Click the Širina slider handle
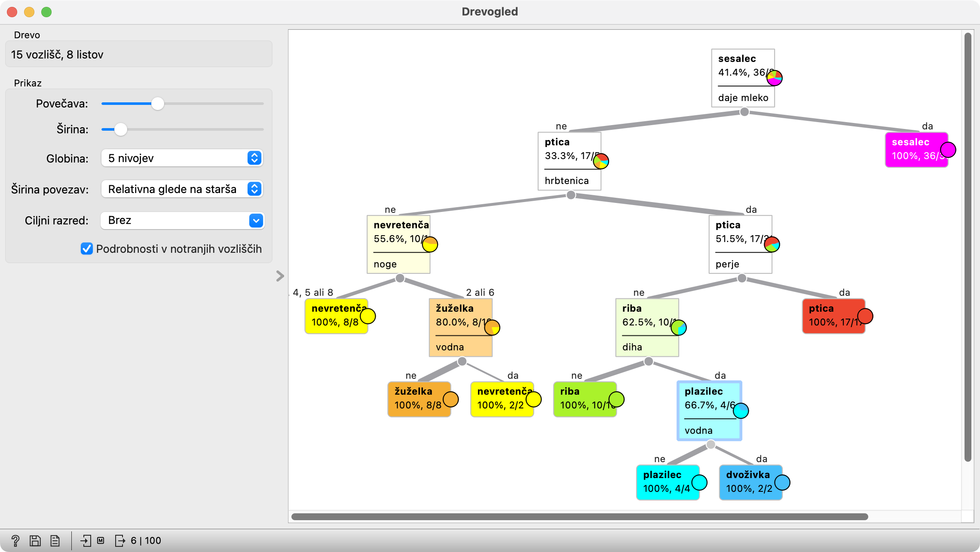 click(121, 129)
